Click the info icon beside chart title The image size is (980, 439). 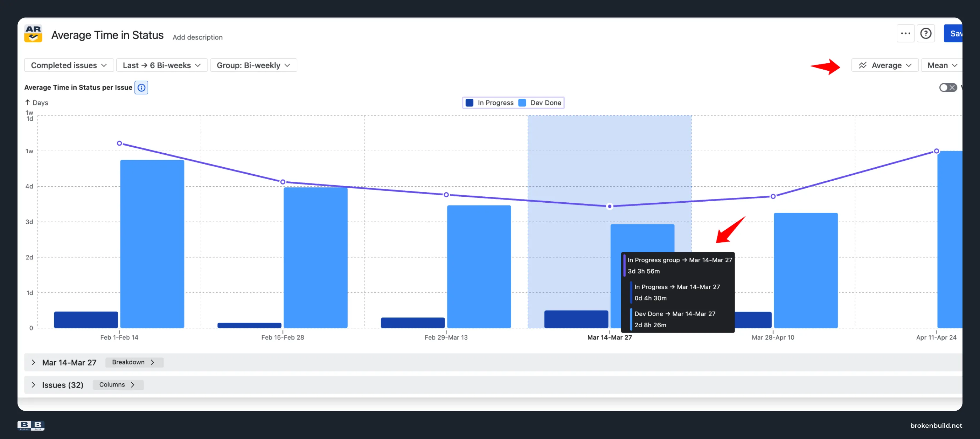(x=141, y=88)
